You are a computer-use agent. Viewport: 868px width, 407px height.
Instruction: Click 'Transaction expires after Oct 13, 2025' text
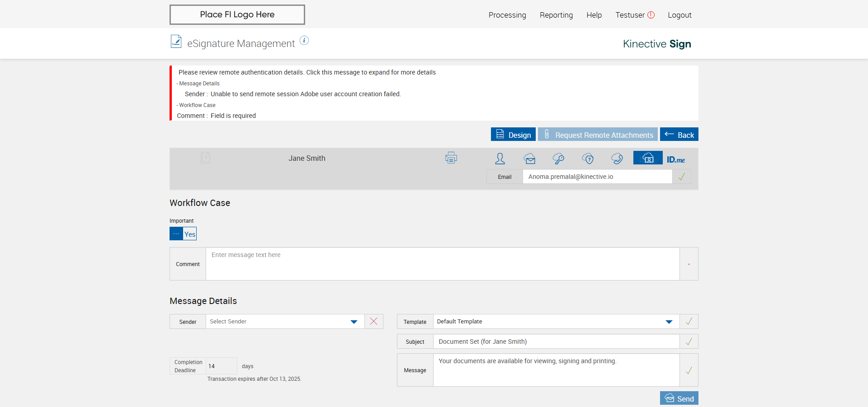pos(254,379)
